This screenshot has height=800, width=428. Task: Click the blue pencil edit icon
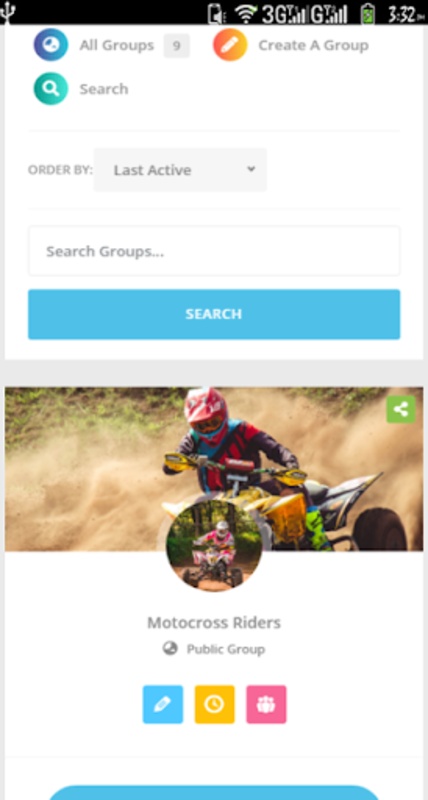coord(163,704)
